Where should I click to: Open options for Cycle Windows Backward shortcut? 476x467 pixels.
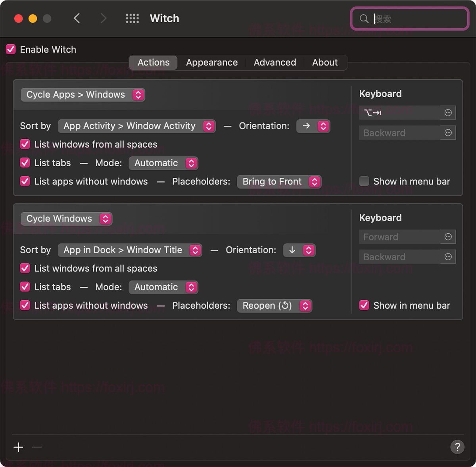tap(448, 257)
